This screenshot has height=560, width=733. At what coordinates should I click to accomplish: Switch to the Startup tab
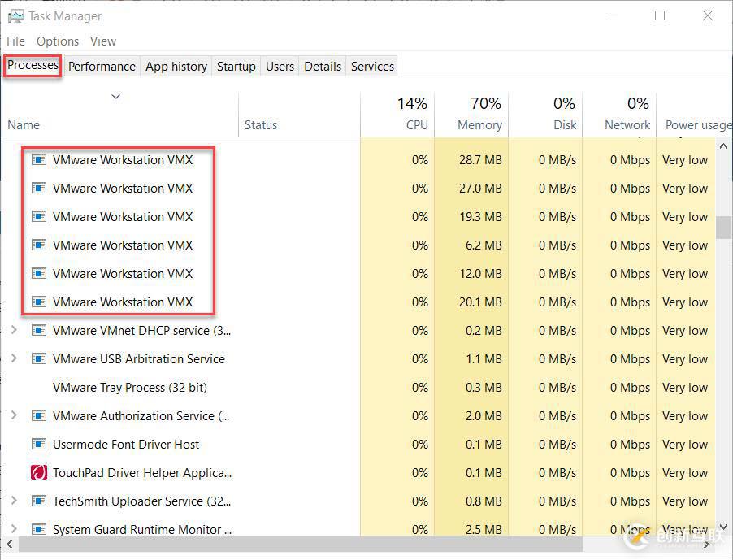click(x=236, y=67)
